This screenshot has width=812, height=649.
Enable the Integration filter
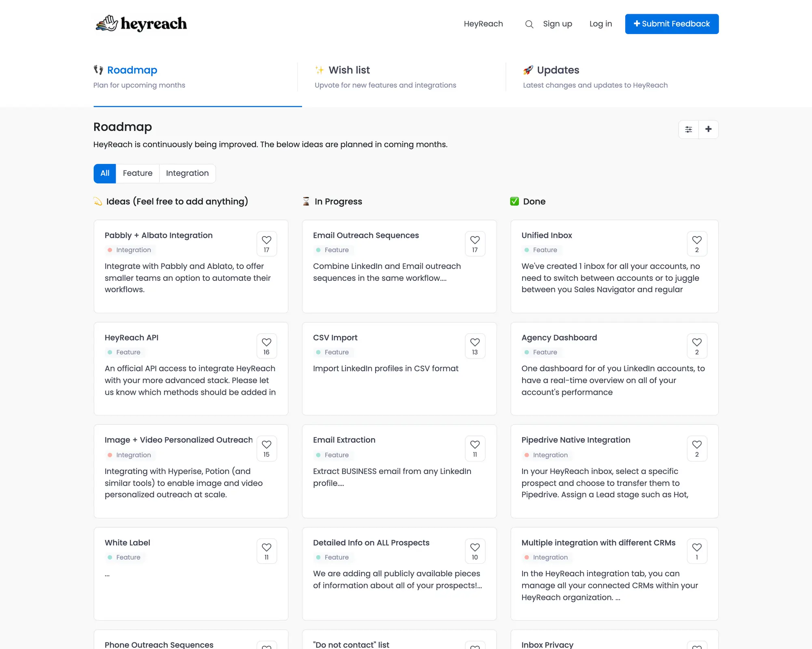187,173
